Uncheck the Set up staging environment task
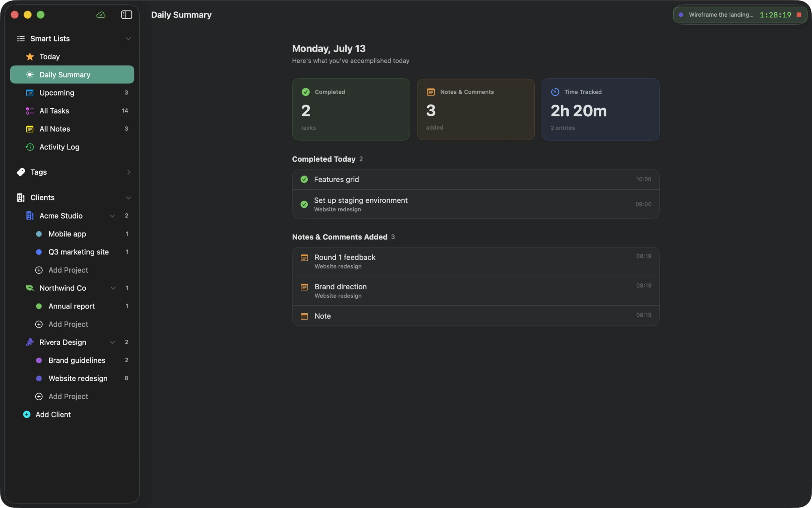Image resolution: width=812 pixels, height=508 pixels. tap(304, 204)
